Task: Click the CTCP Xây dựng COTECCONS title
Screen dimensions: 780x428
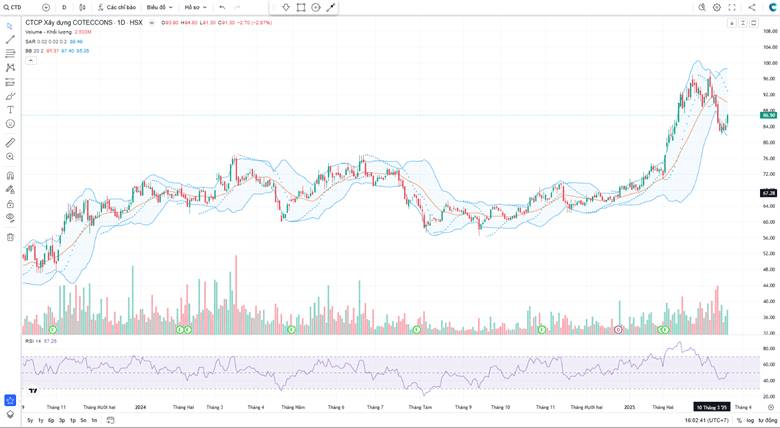Action: [x=70, y=23]
